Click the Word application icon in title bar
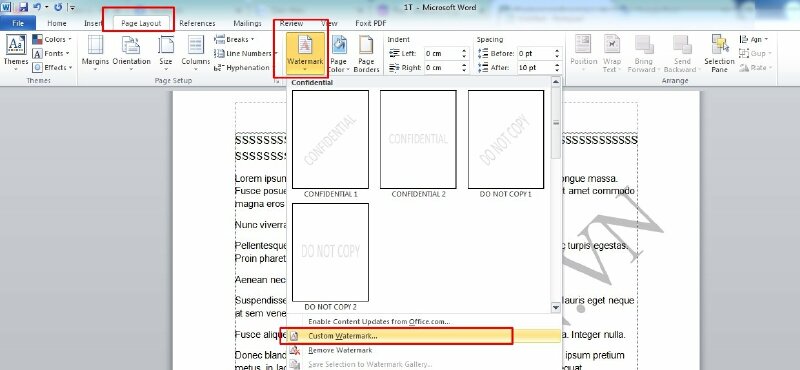The image size is (800, 370). 7,7
